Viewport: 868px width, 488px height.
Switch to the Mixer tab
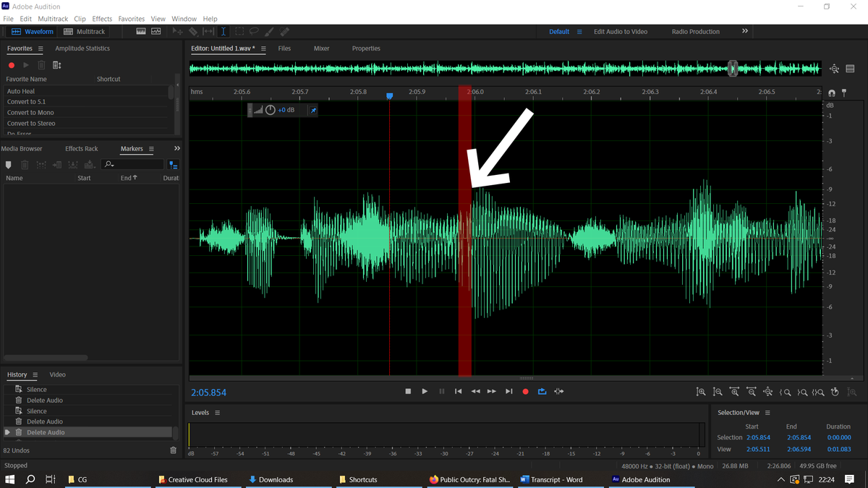[322, 48]
